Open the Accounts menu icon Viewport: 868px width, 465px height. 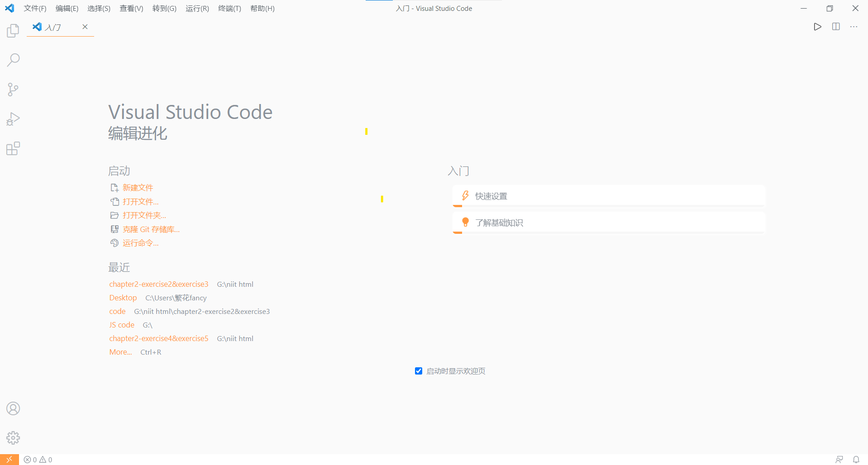pyautogui.click(x=13, y=408)
